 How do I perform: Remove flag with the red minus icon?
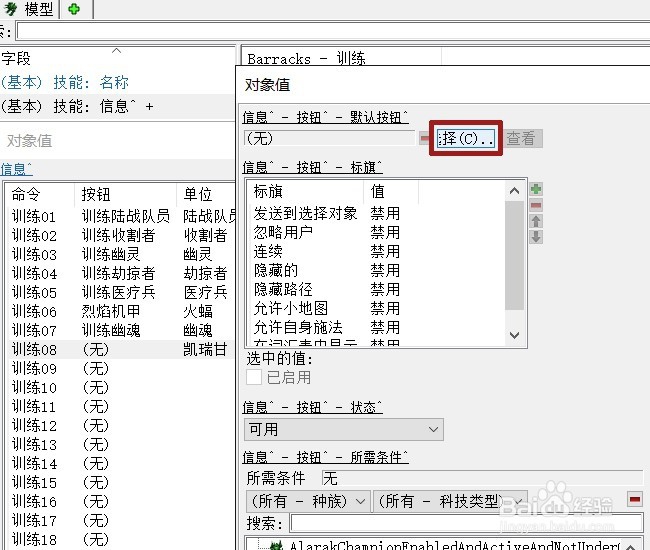pyautogui.click(x=536, y=205)
